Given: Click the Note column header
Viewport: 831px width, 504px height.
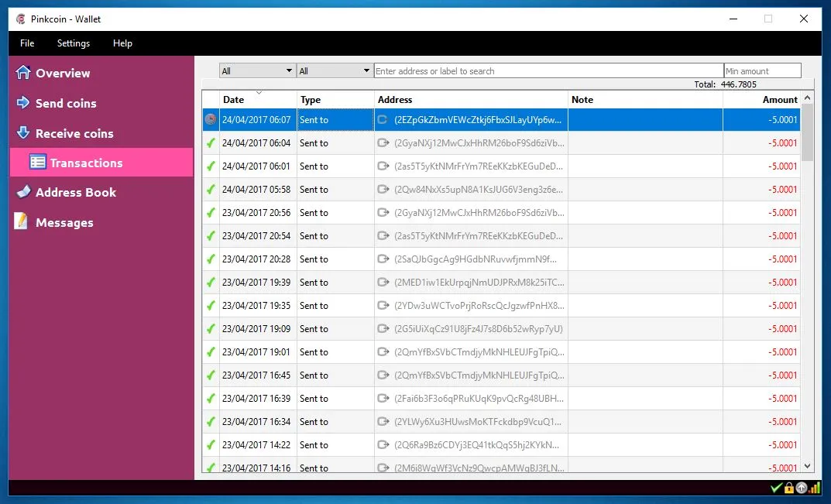Looking at the screenshot, I should tap(645, 100).
